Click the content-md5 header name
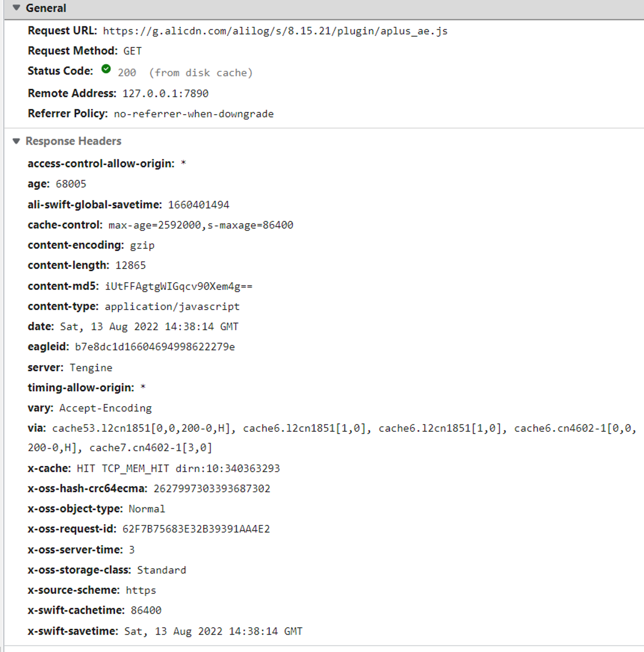Screen dimensions: 644x652 pos(63,286)
